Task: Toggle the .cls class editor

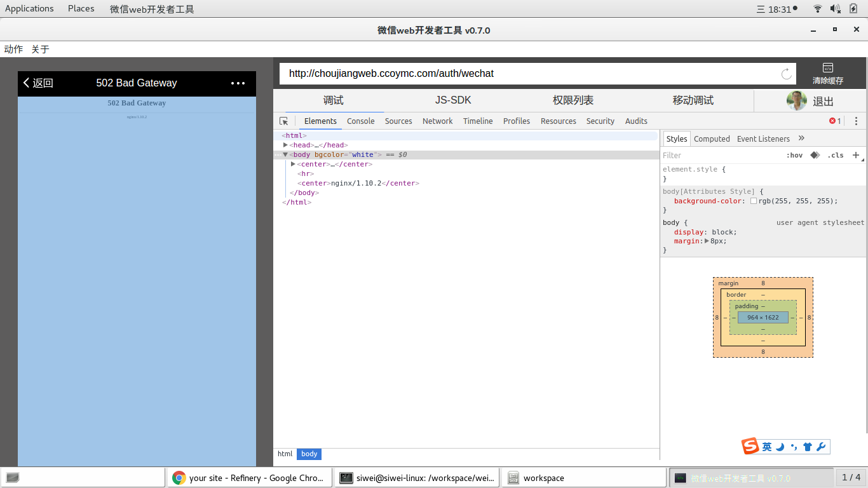Action: click(836, 155)
